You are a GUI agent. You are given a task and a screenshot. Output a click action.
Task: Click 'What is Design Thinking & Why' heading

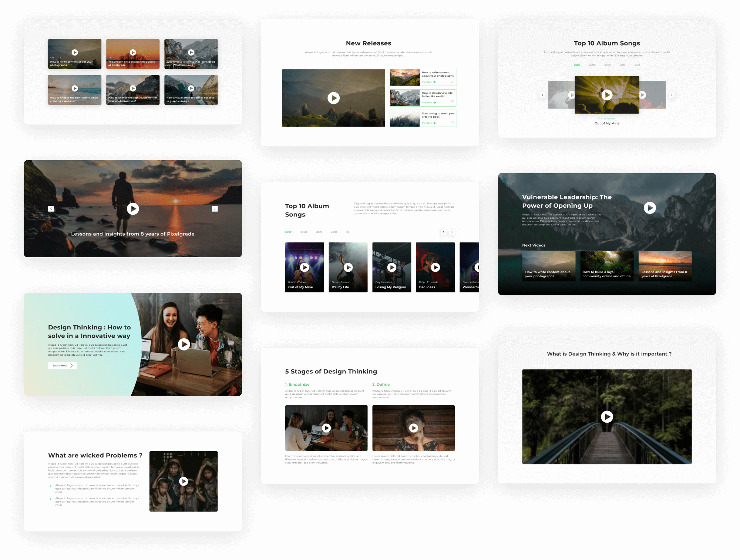609,354
